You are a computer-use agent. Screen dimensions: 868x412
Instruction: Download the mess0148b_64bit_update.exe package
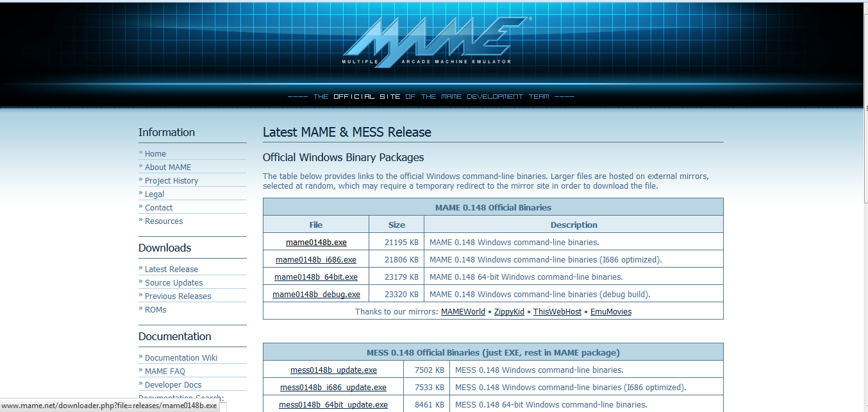333,404
